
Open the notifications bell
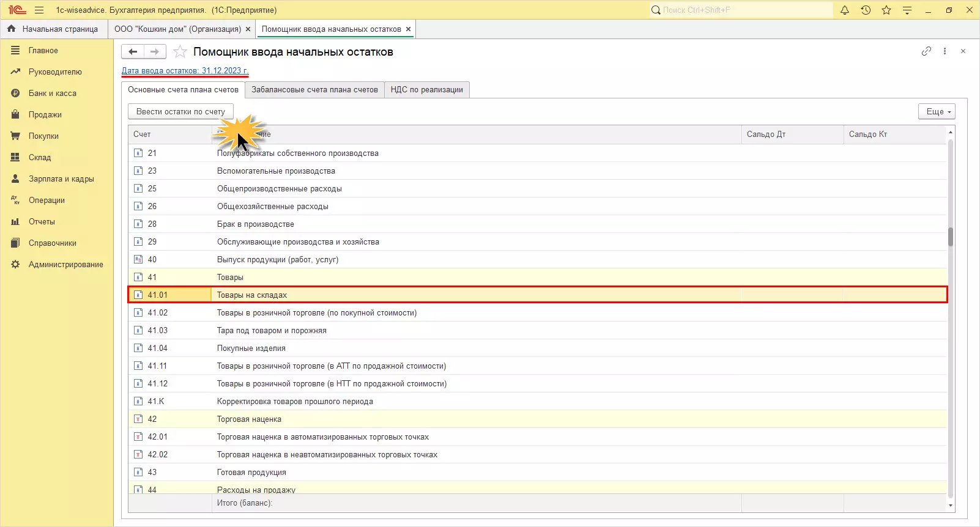point(845,10)
